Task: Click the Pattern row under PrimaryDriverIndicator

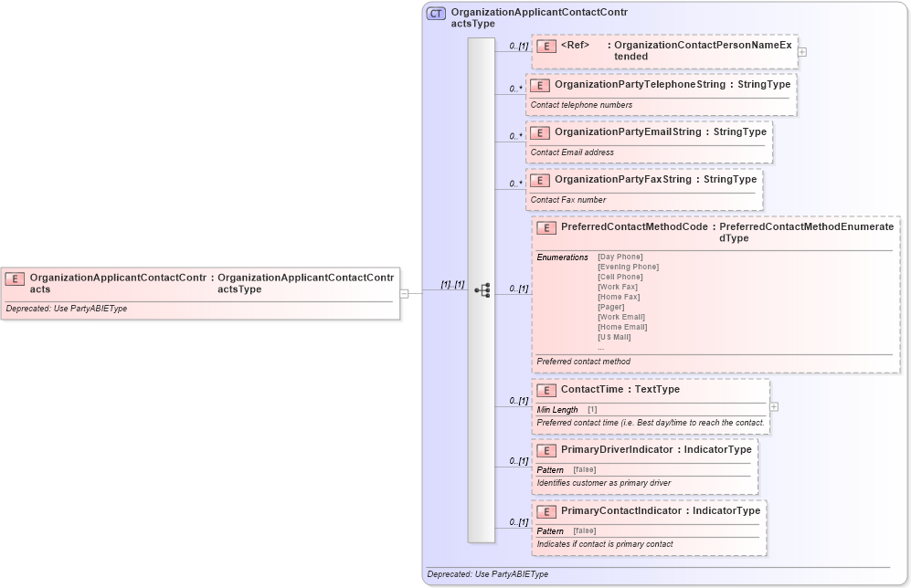Action: click(550, 469)
